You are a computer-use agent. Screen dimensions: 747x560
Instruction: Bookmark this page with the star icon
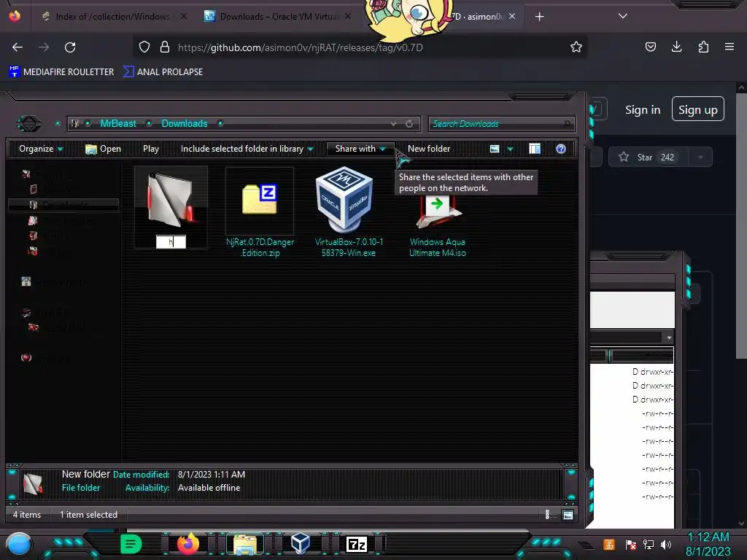576,47
